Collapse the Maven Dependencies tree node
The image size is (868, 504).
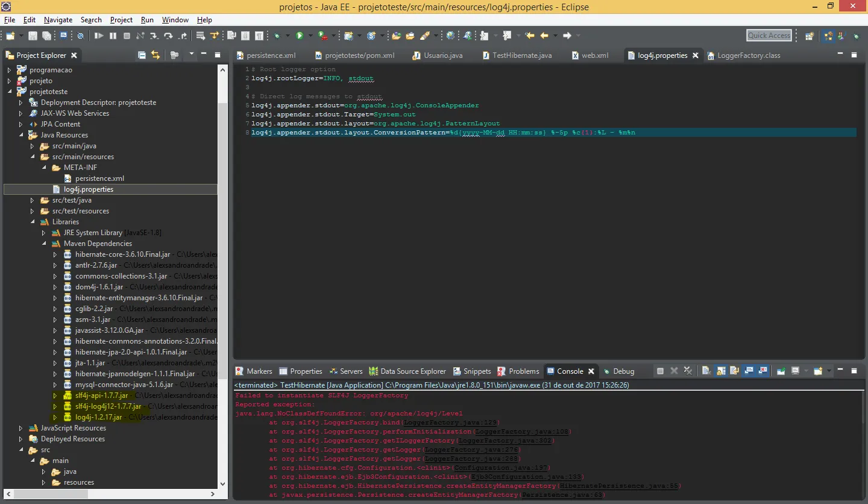click(44, 244)
